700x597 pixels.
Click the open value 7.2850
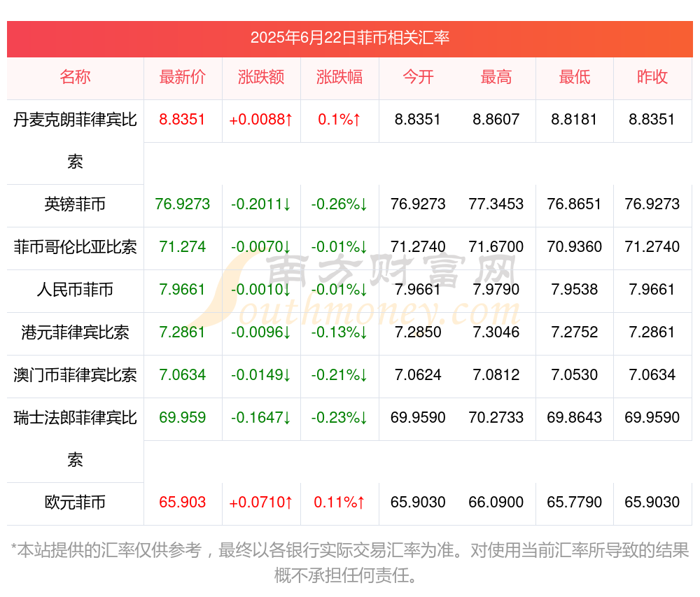(418, 332)
